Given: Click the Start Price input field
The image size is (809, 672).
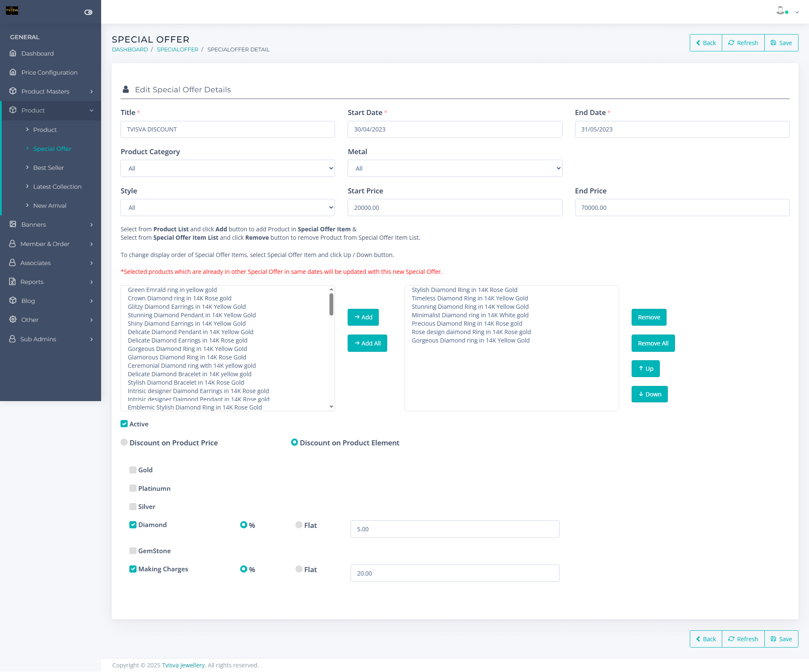Looking at the screenshot, I should click(x=455, y=207).
